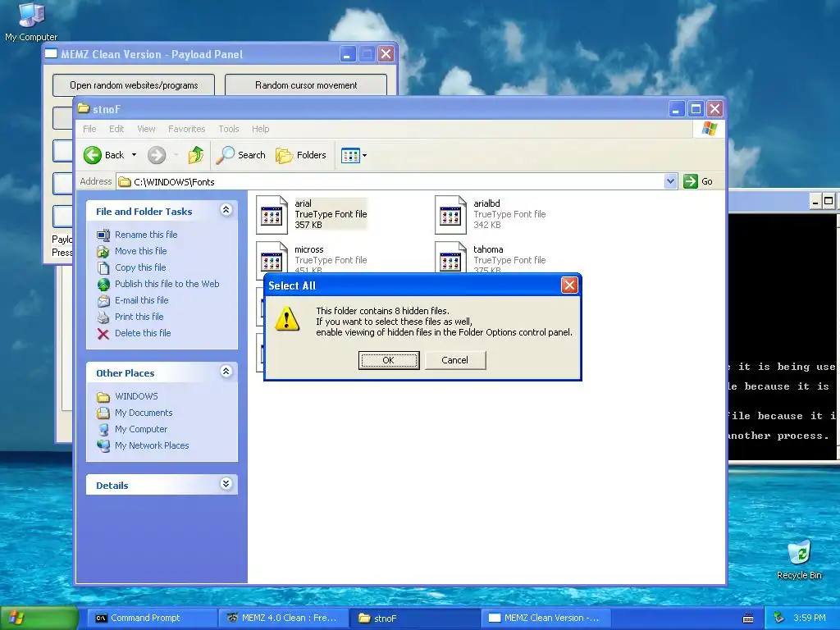The height and width of the screenshot is (630, 840).
Task: Open the File menu in stnoF window
Action: point(89,129)
